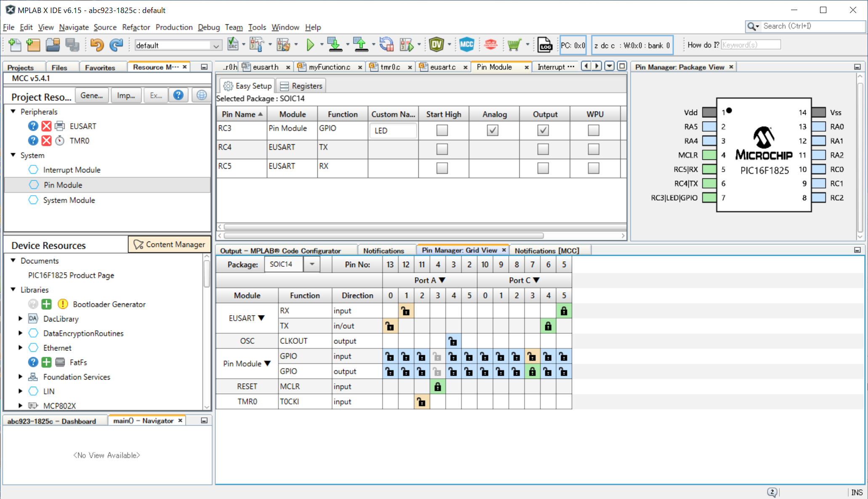Switch to the Notifications [MCC] tab

click(x=547, y=250)
